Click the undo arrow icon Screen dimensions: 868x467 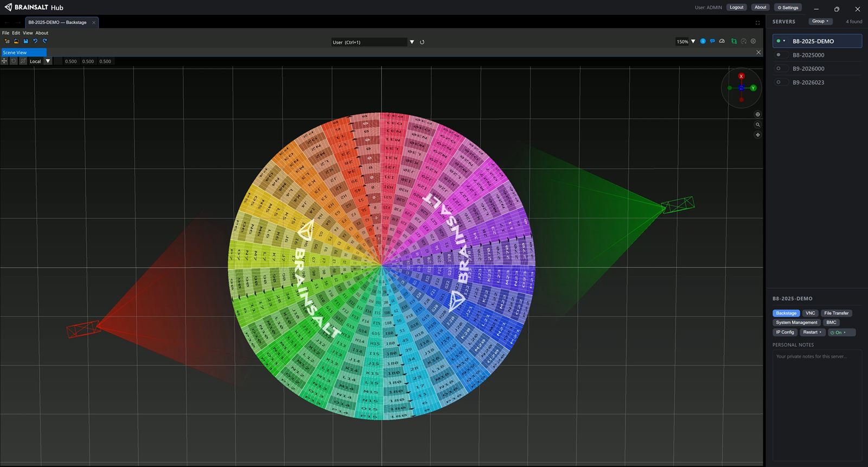tap(35, 41)
